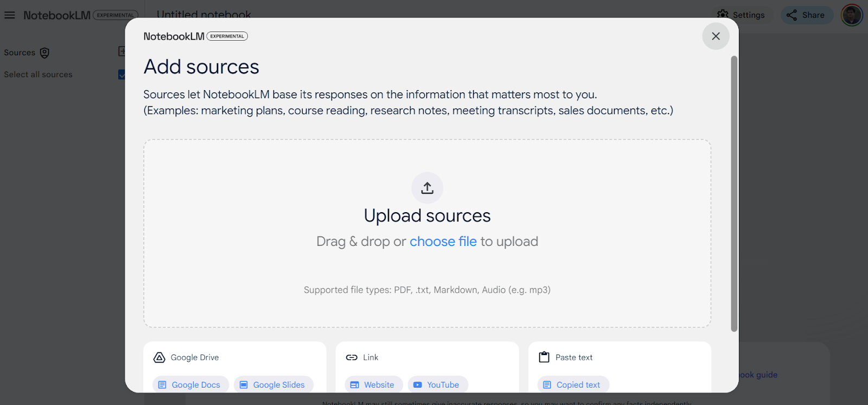Click the Sources privacy shield icon
The width and height of the screenshot is (868, 405).
tap(44, 53)
